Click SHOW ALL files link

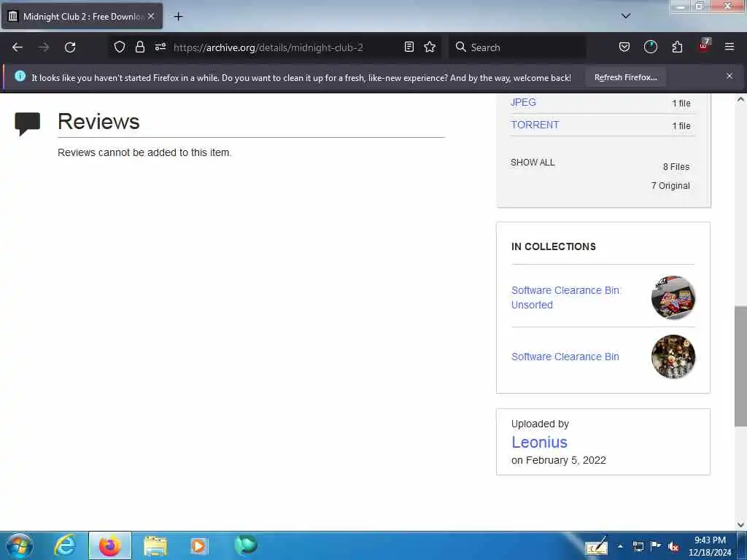(x=532, y=163)
